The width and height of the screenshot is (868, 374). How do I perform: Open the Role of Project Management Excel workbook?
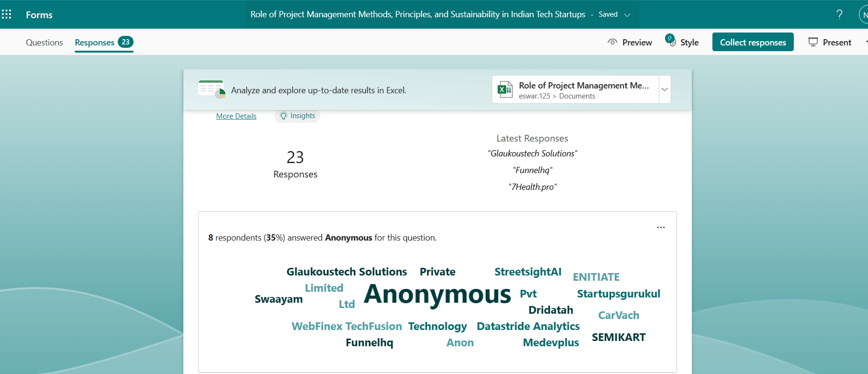(575, 89)
